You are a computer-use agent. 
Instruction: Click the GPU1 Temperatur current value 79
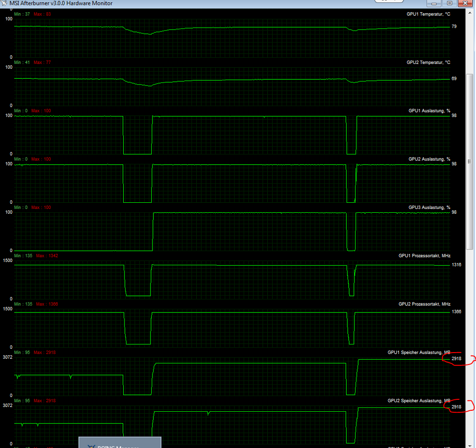click(x=454, y=27)
